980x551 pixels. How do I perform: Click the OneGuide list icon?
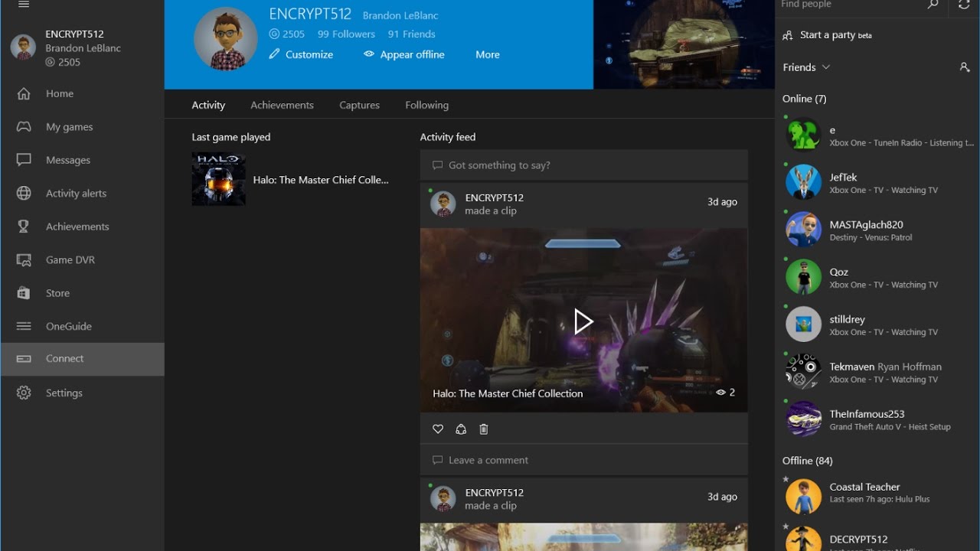point(24,326)
